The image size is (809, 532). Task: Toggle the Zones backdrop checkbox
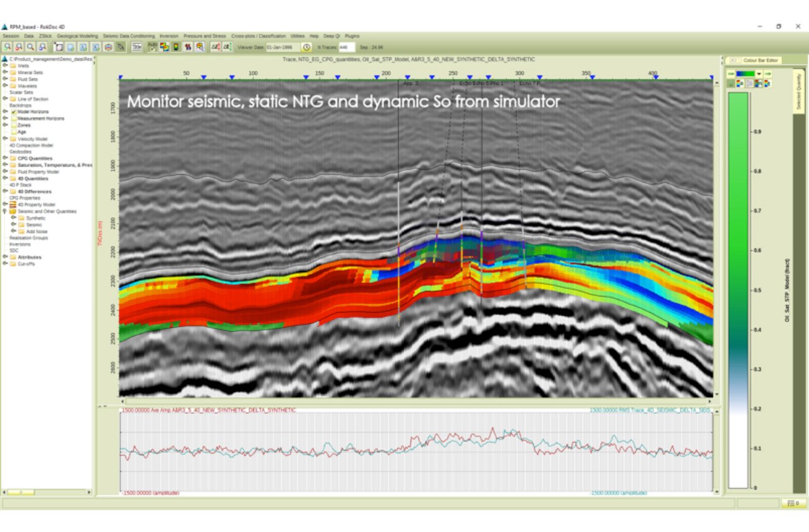14,124
